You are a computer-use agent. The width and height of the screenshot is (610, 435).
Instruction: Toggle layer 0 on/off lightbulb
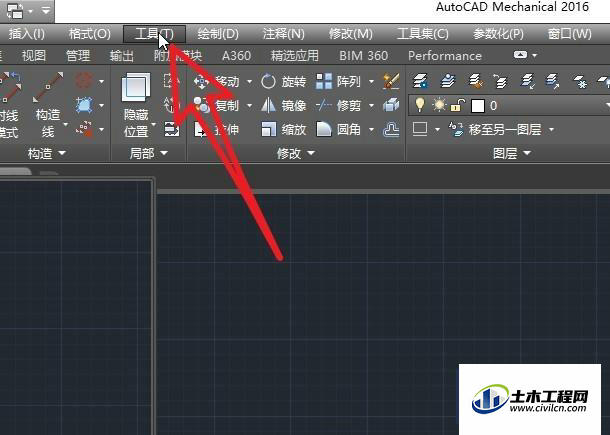pos(420,105)
